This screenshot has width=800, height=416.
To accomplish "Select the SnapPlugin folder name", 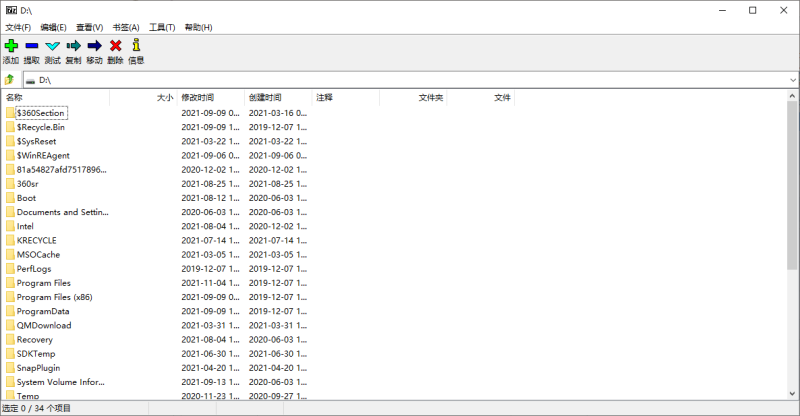I will point(38,368).
